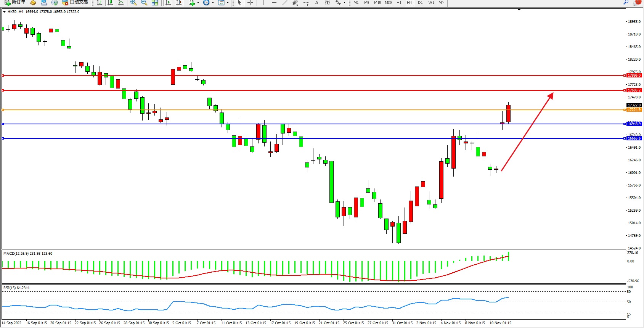644x328 pixels.
Task: Select the text label 'A' tool
Action: [x=316, y=3]
